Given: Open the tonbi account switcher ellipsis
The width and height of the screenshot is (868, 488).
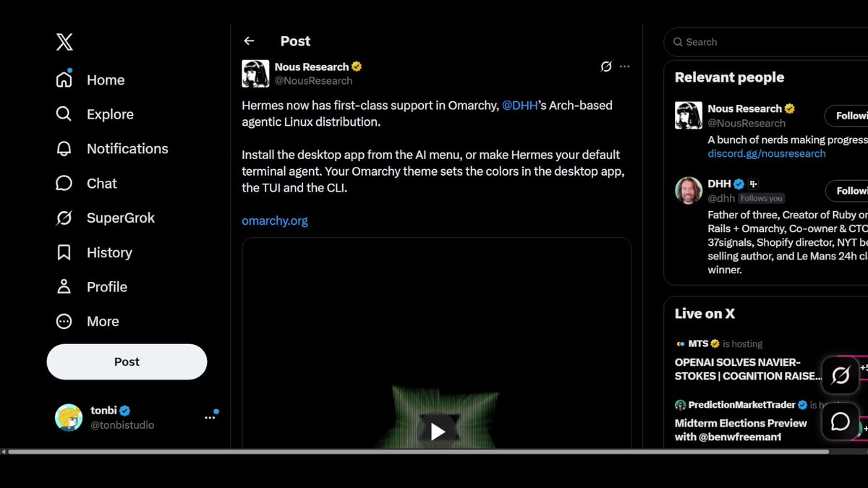Looking at the screenshot, I should coord(210,418).
